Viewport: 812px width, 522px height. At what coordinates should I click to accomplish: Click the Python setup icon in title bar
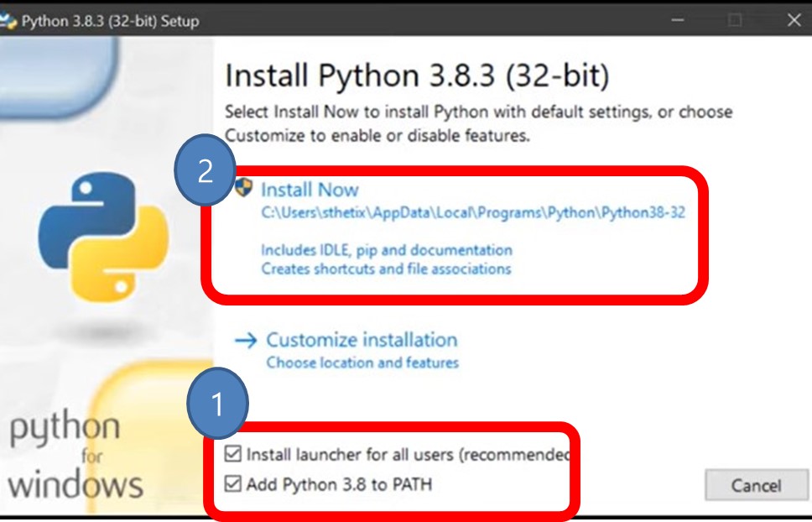coord(8,21)
